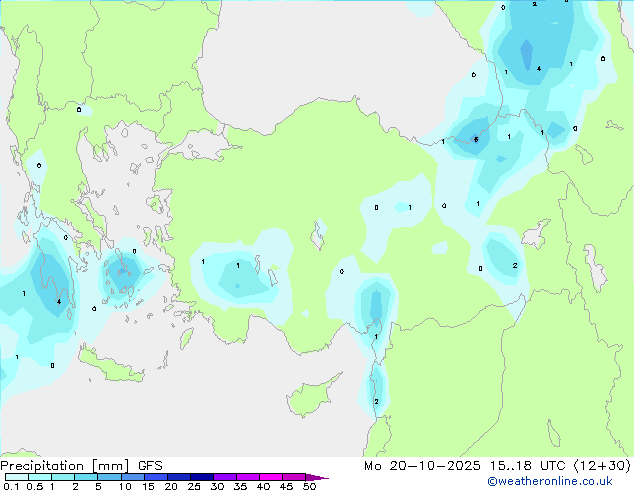Click the 30–35 mm purple legend swatch
This screenshot has width=634, height=490.
[225, 477]
